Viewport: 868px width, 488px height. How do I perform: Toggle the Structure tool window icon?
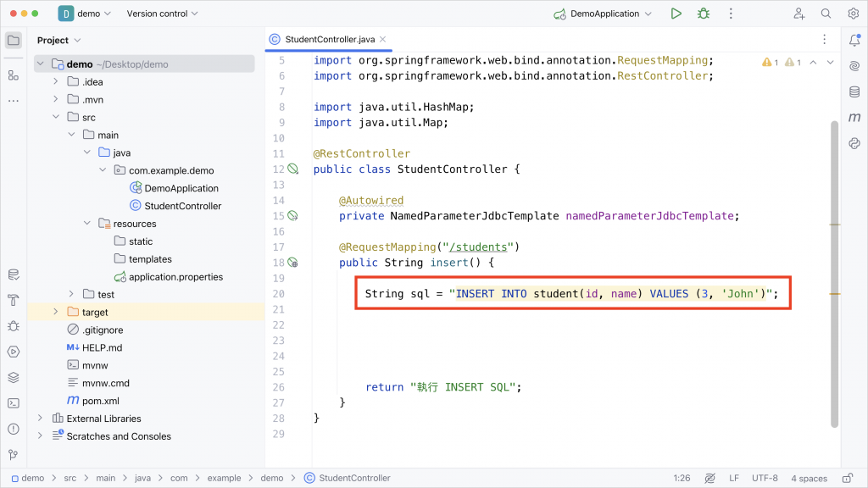pyautogui.click(x=14, y=75)
